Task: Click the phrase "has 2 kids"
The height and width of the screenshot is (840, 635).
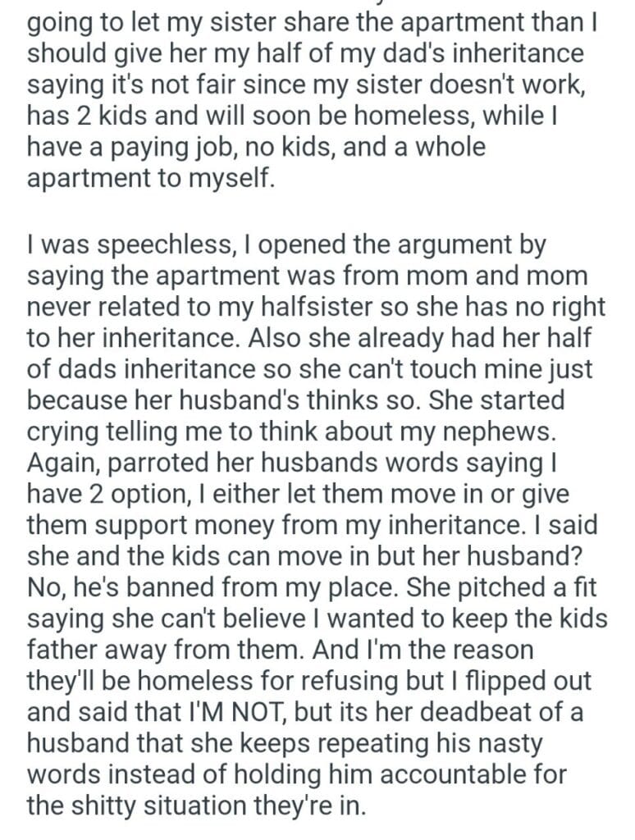Action: [96, 116]
